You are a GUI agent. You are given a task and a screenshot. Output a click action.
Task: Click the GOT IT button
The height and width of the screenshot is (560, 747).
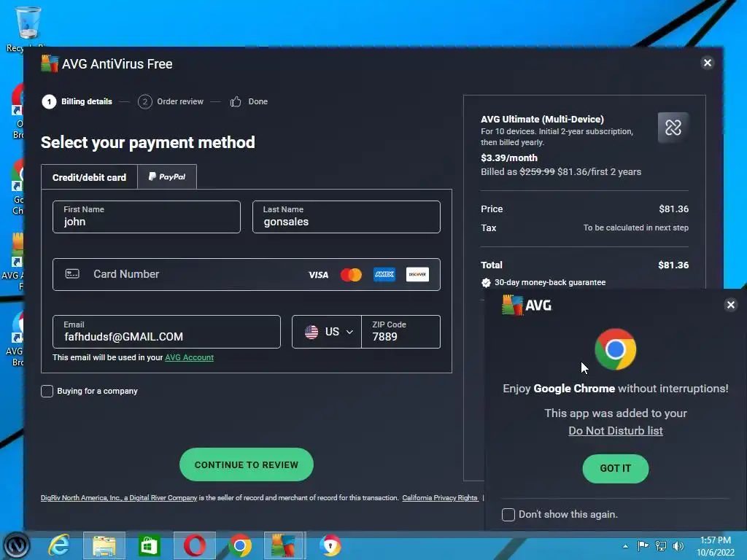(x=616, y=469)
